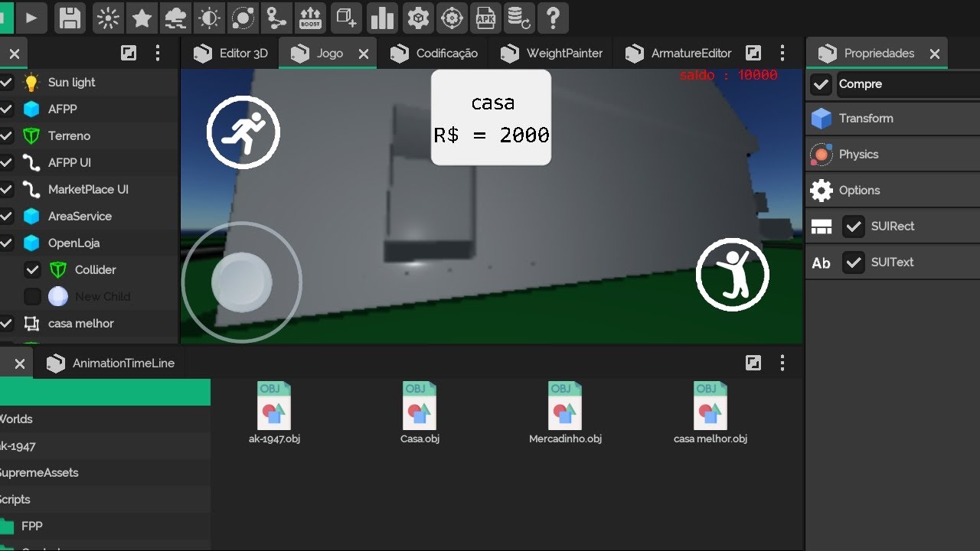Select the AnimationTimeLine tab
Viewport: 980px width, 551px height.
pyautogui.click(x=111, y=364)
